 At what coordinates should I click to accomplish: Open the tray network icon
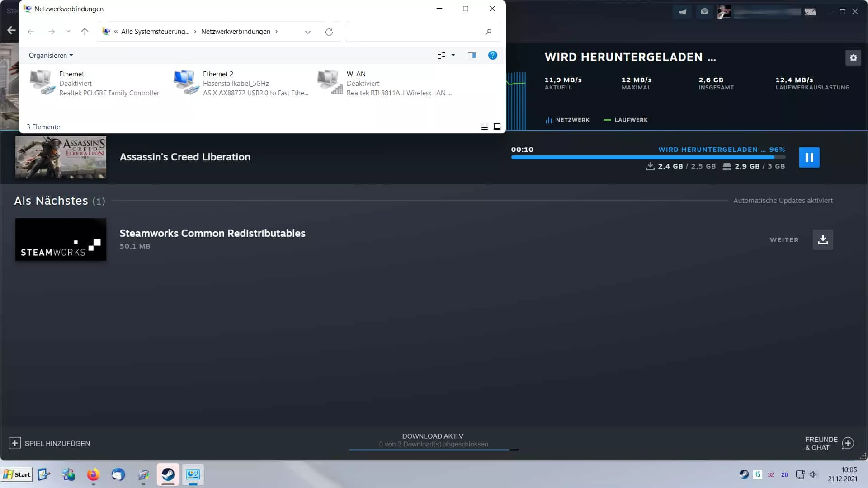tap(800, 474)
